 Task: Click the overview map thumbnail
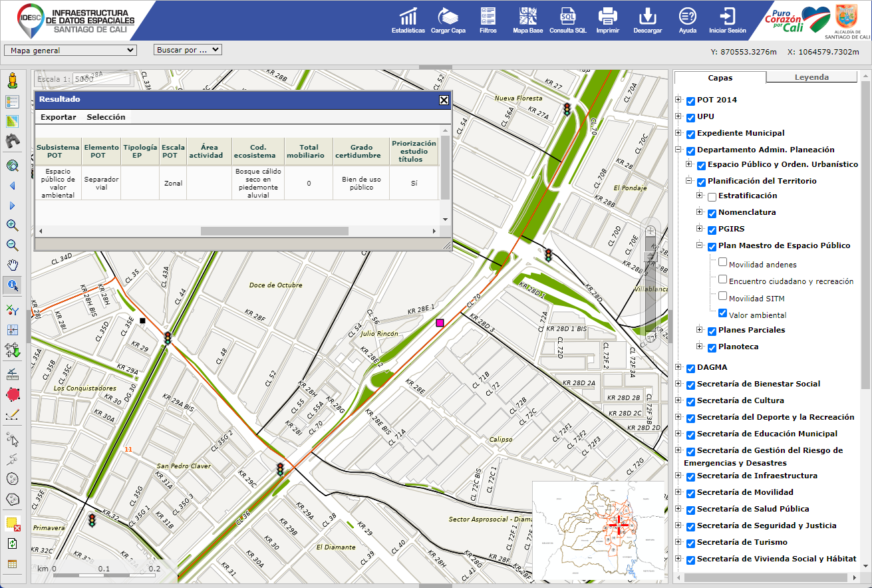599,531
